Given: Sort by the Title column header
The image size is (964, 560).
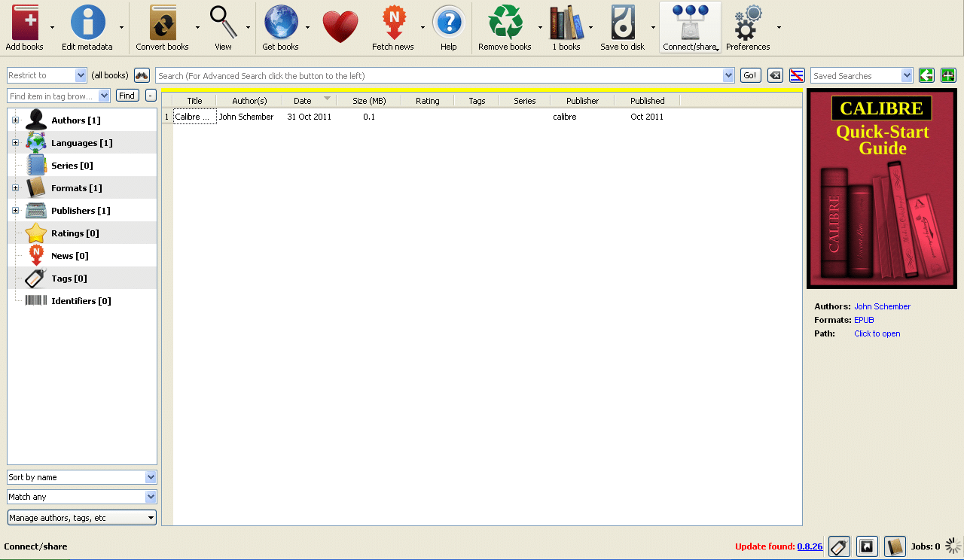Looking at the screenshot, I should click(194, 101).
